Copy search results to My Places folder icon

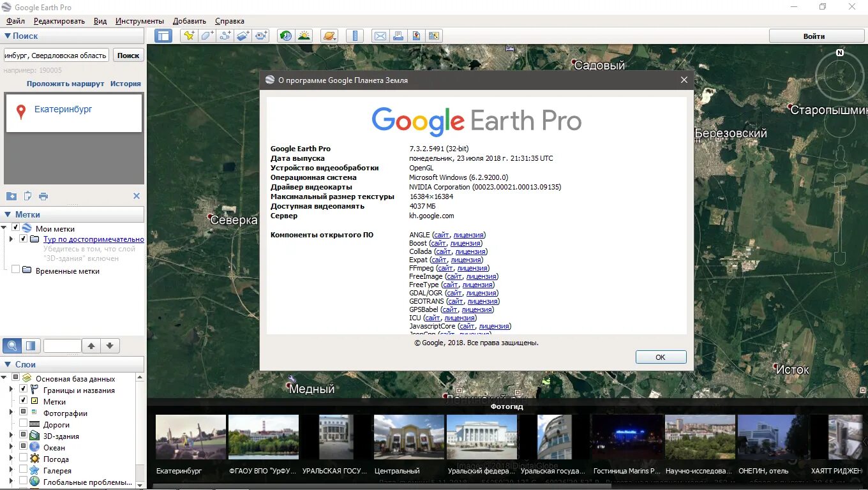click(11, 196)
